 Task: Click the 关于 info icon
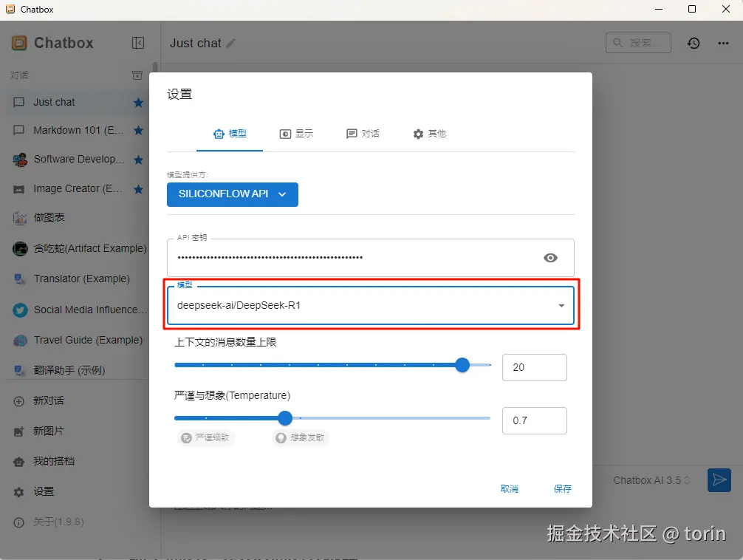coord(18,522)
